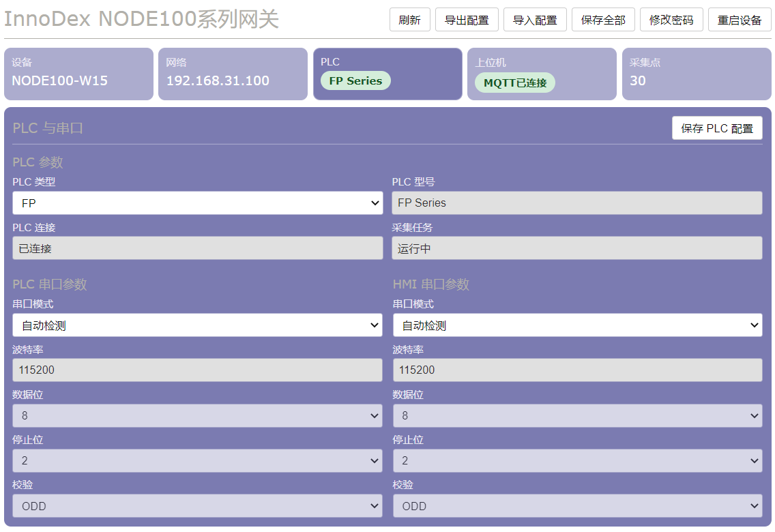
Task: Save everything with 保存全部 button
Action: point(603,20)
